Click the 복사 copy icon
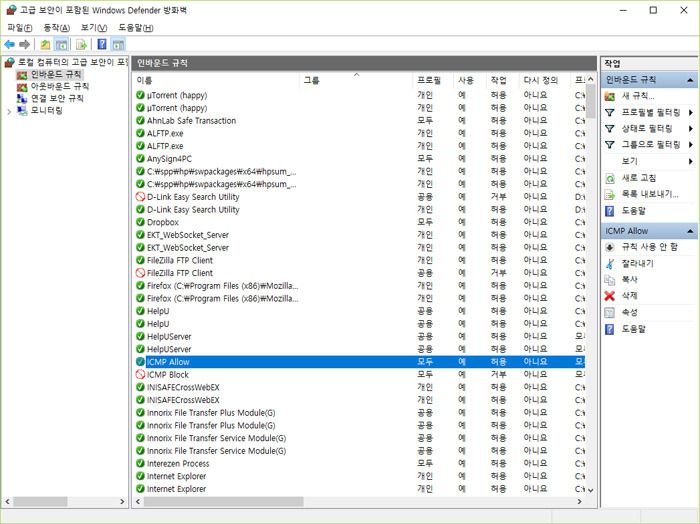 pos(610,280)
